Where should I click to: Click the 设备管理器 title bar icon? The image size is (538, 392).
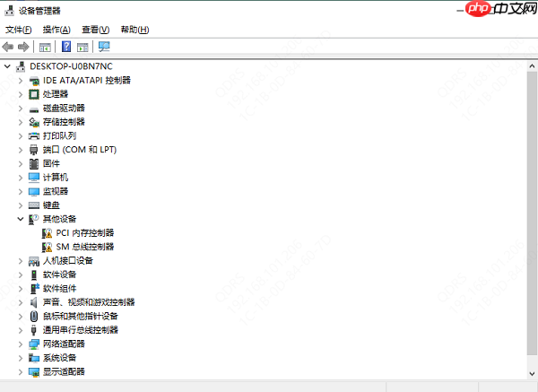[x=9, y=11]
